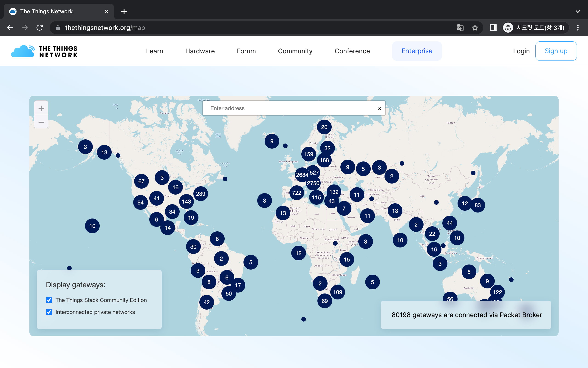
Task: Click the 44 cluster near Taiwan
Action: click(x=449, y=223)
